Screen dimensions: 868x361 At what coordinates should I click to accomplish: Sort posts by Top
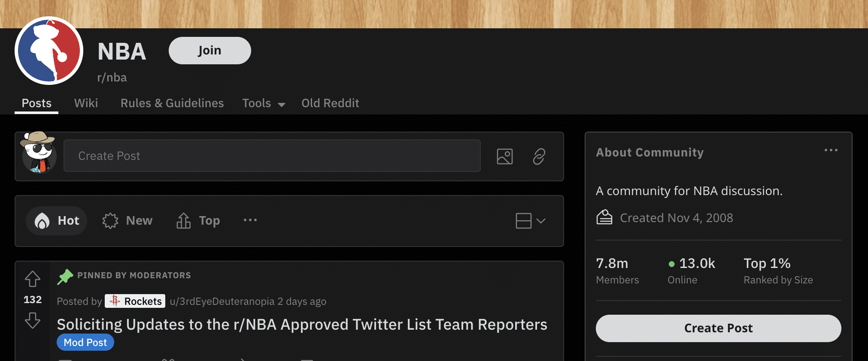[198, 221]
